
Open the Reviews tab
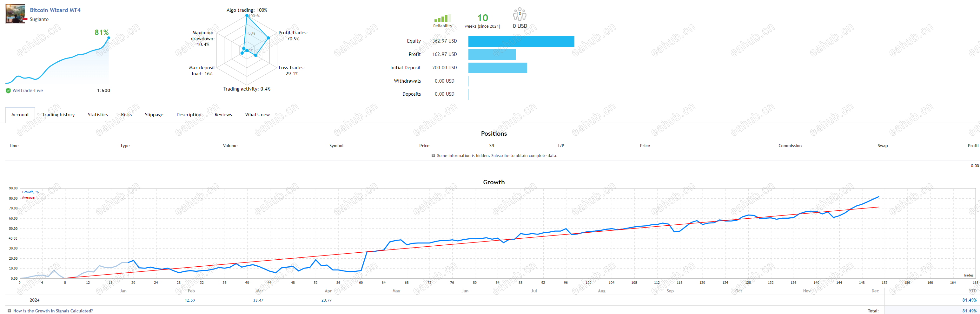pos(223,115)
